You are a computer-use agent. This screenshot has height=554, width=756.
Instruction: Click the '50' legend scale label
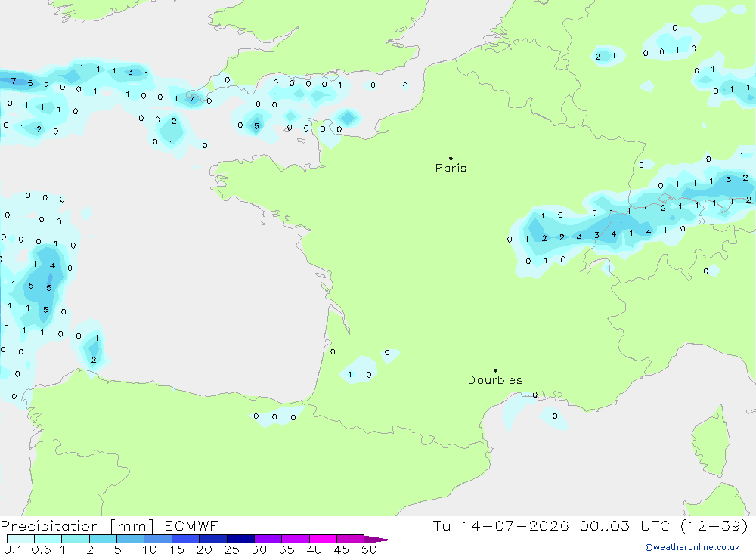click(369, 549)
